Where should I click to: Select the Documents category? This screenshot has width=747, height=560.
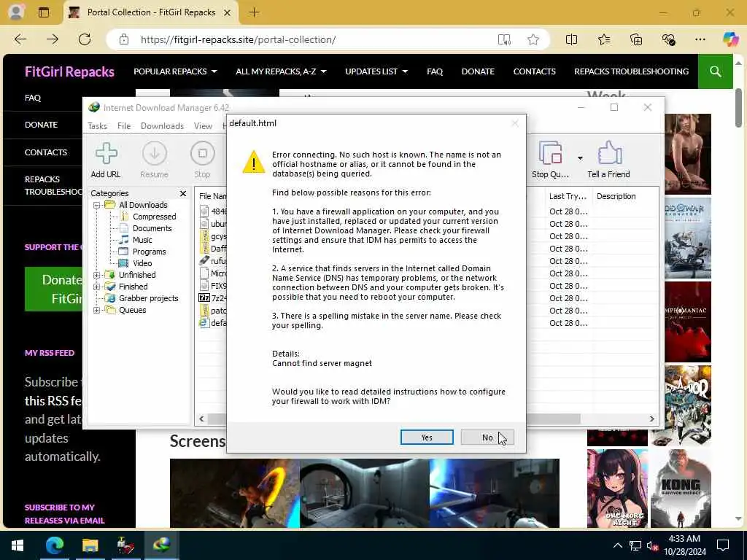(152, 228)
